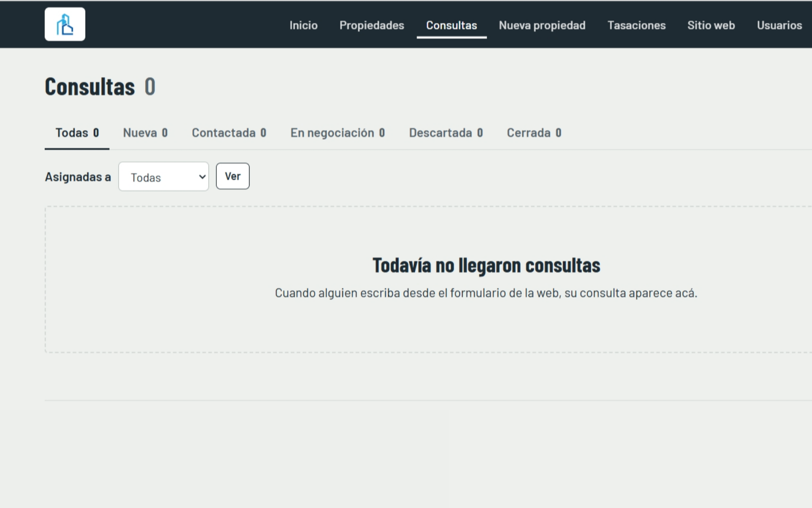Switch to the Nueva 0 tab

145,133
